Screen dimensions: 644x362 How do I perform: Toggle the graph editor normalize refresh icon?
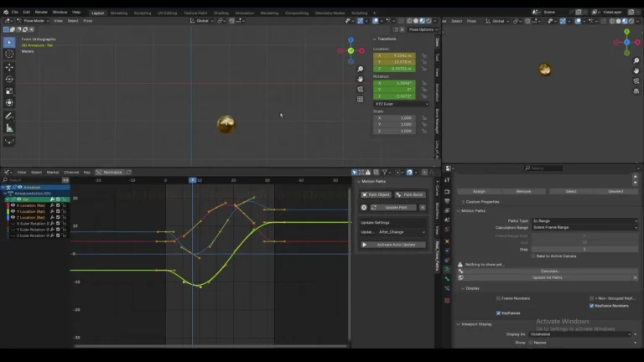(128, 173)
